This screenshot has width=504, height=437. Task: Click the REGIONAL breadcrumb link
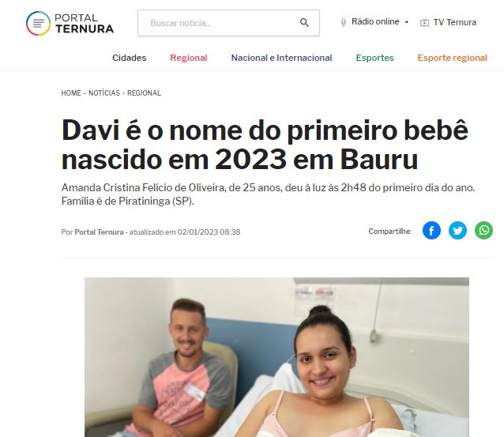point(144,93)
